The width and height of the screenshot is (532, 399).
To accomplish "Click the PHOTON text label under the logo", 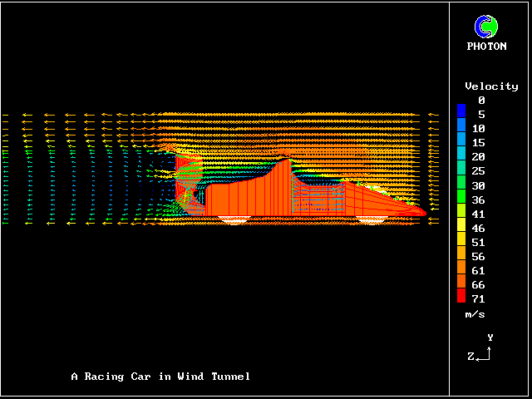I will [x=486, y=47].
